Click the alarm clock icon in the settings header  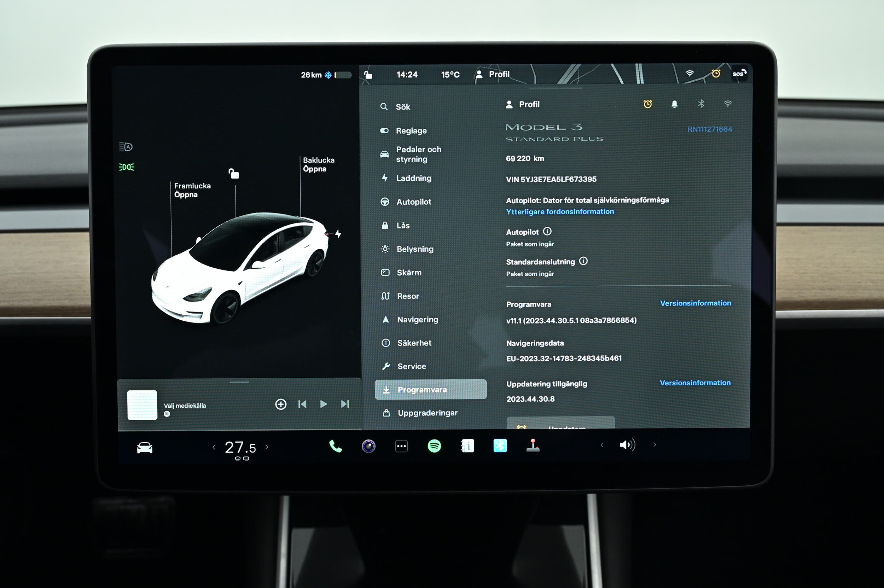tap(648, 104)
